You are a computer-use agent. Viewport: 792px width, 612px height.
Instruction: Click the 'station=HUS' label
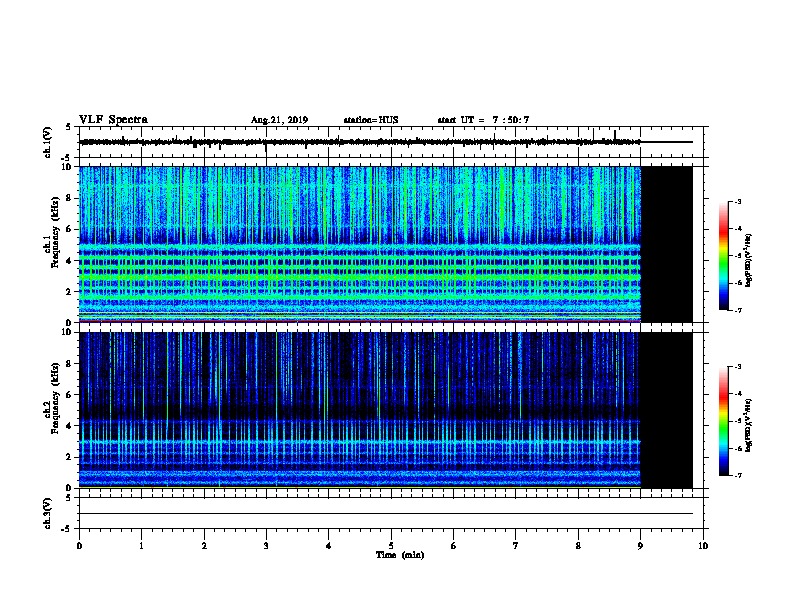point(371,120)
